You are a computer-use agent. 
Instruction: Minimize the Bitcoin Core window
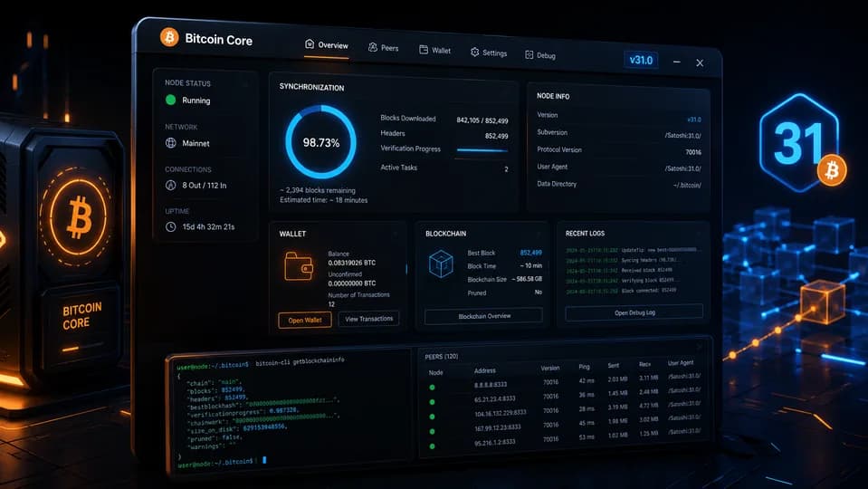pyautogui.click(x=676, y=62)
